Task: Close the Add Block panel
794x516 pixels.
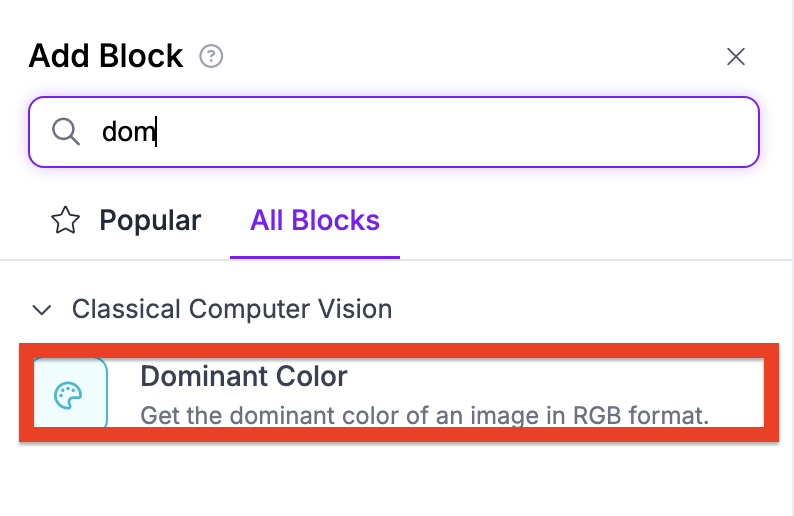Action: [736, 56]
